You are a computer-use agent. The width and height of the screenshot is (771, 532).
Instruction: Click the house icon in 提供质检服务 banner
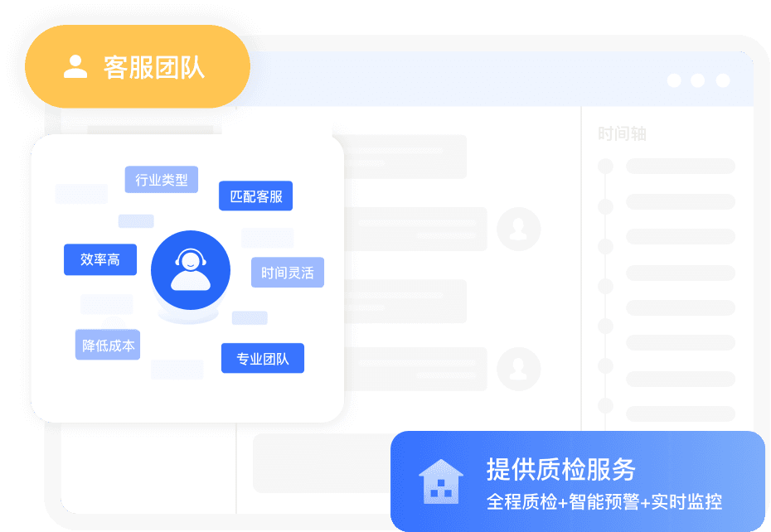point(441,481)
